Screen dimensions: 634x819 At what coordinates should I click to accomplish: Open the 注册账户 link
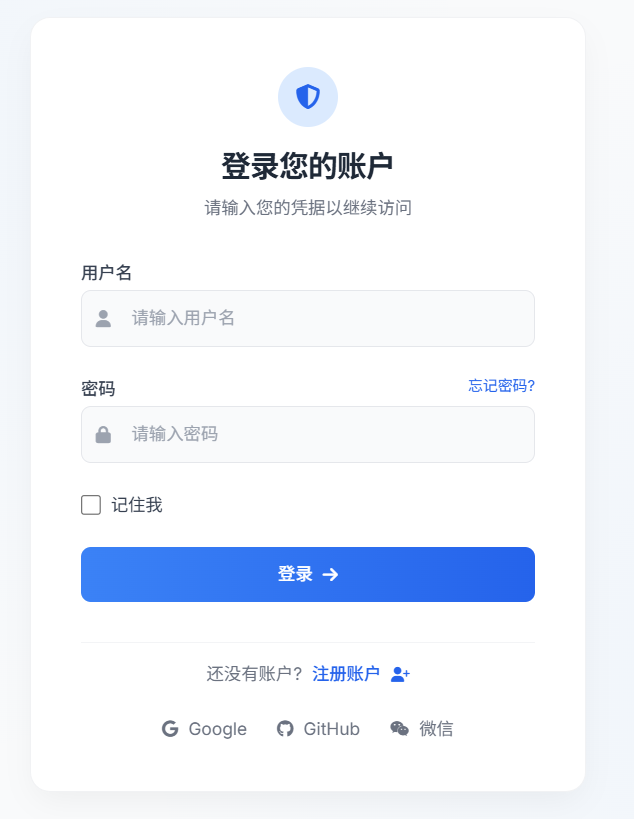click(346, 674)
